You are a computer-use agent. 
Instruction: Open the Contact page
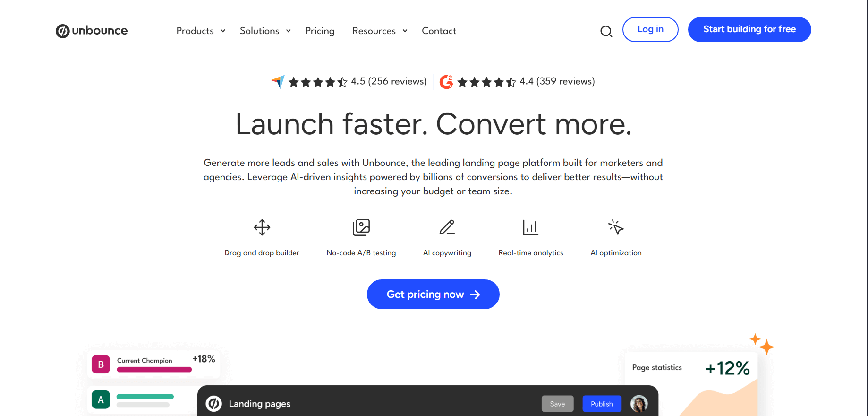pos(439,31)
